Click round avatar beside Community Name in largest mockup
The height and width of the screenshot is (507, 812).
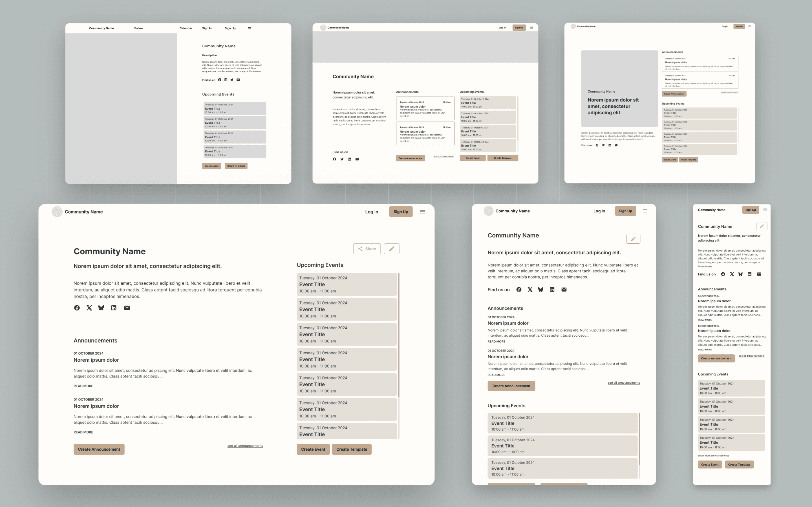pos(57,212)
